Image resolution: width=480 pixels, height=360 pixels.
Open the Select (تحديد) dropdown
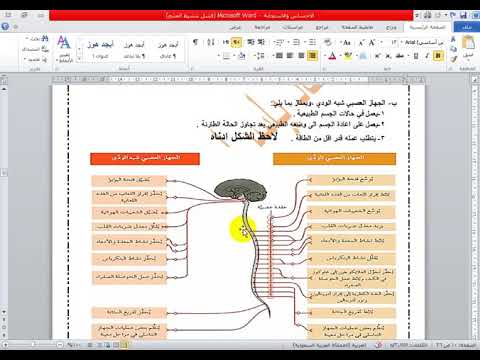point(35,59)
